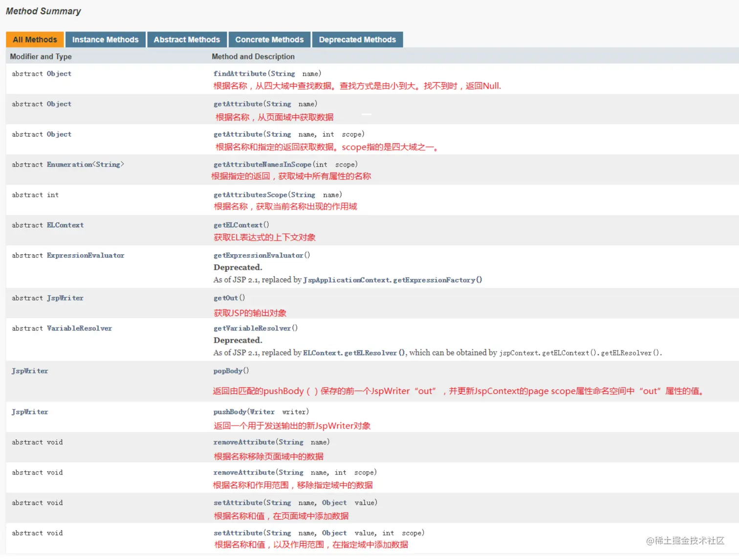Open the VariableResolver return type link
Screen dimensions: 739x560
(x=79, y=328)
